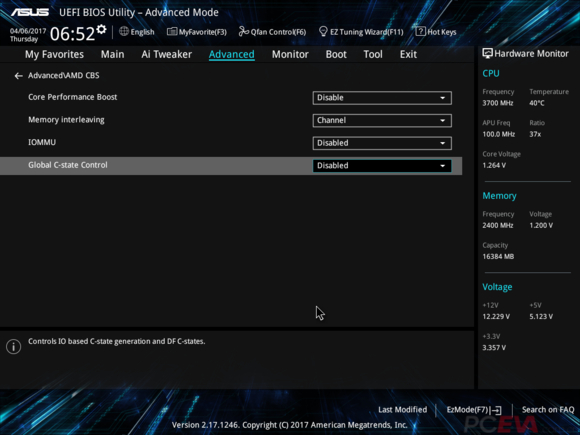
Task: Click the 2400 MHz memory frequency value
Action: 498,225
